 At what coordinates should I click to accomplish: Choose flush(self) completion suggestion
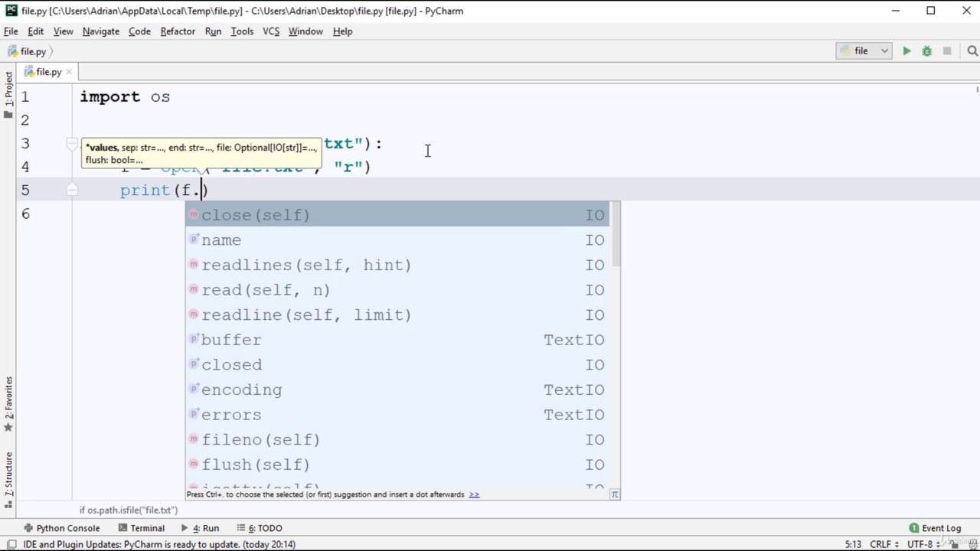[x=397, y=465]
